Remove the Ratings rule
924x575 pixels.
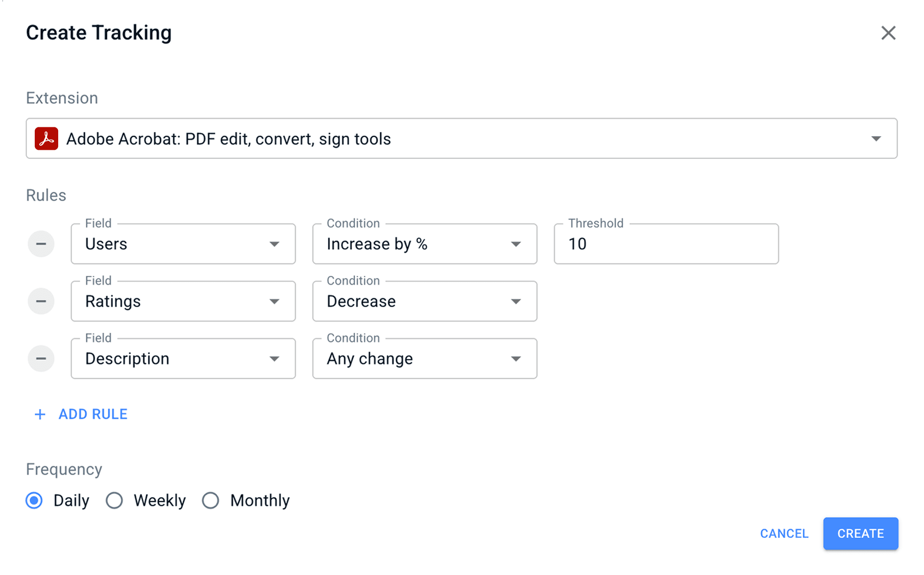tap(41, 301)
